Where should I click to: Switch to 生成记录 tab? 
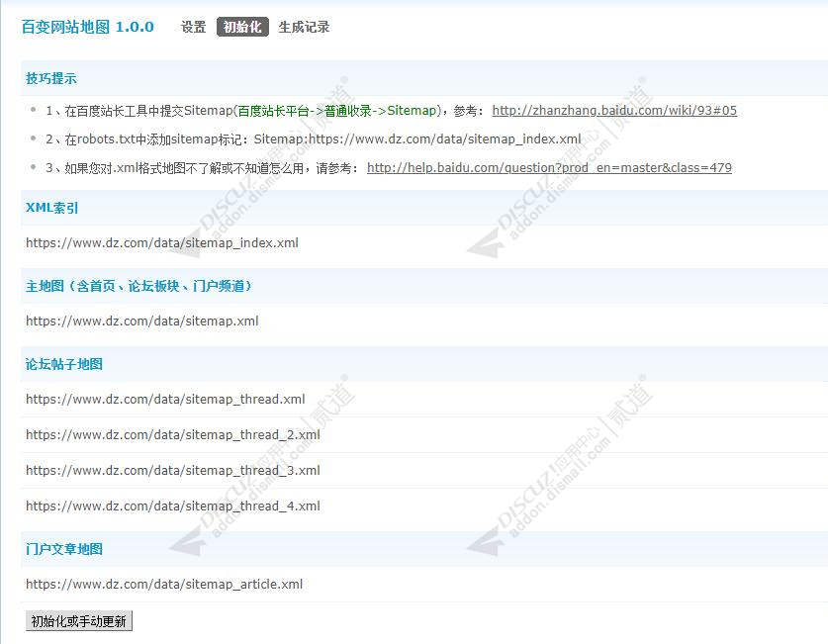[x=304, y=27]
